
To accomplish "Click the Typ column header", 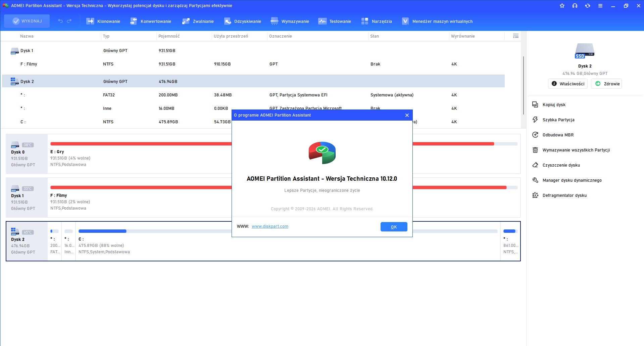I will tap(106, 36).
